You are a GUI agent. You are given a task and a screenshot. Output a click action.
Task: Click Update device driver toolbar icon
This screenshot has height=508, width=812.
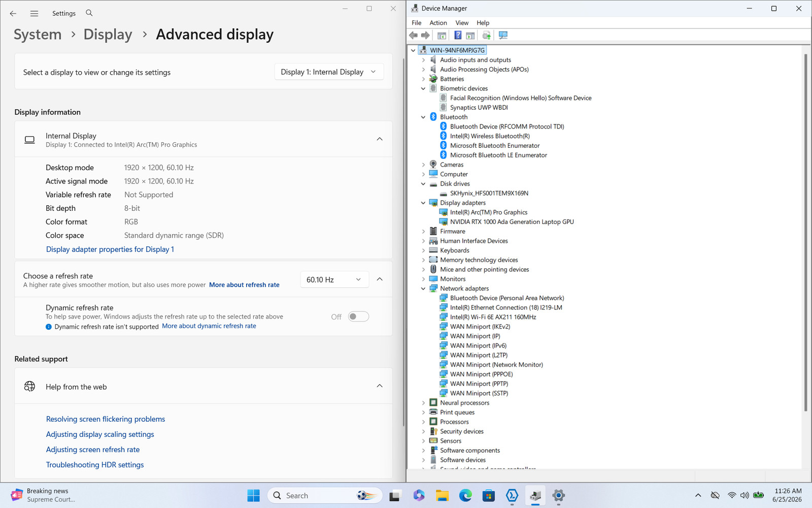(x=487, y=35)
